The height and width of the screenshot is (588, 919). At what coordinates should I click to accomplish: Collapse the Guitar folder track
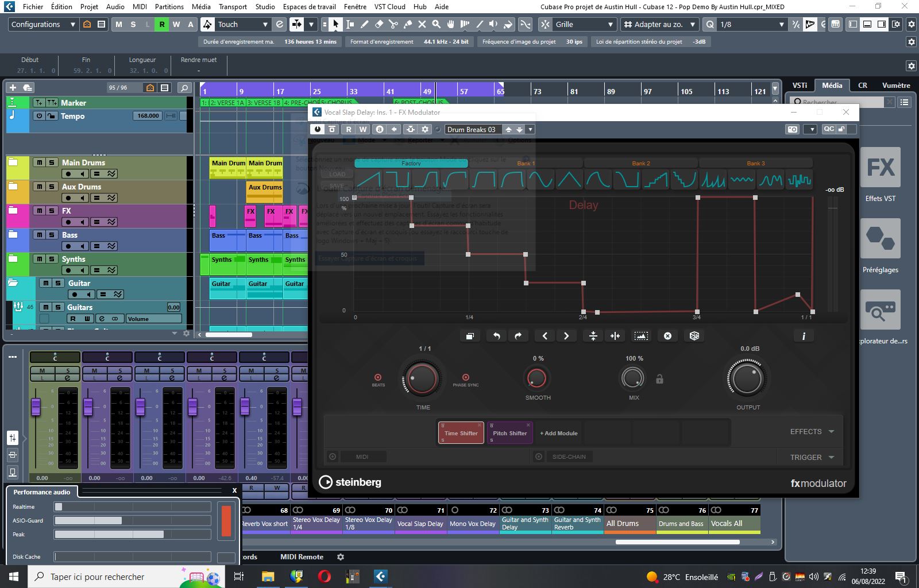click(x=13, y=283)
